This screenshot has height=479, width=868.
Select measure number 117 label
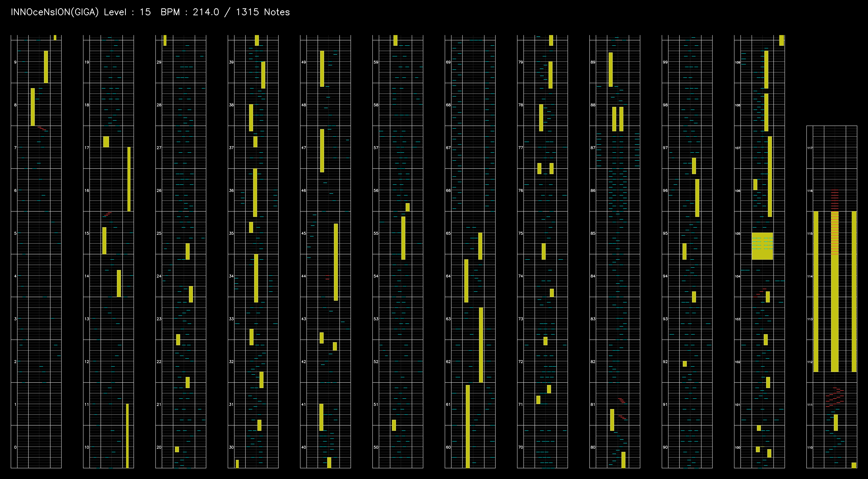point(810,148)
